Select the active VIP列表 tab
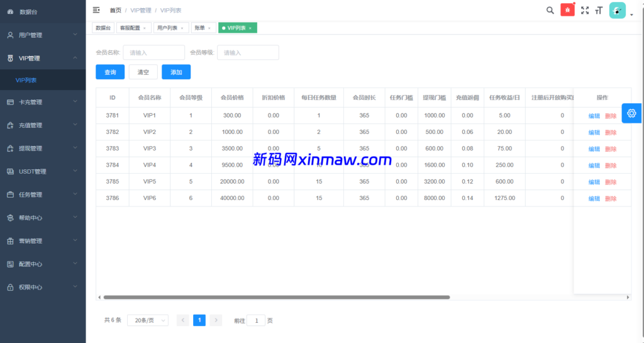The width and height of the screenshot is (644, 343). click(236, 28)
